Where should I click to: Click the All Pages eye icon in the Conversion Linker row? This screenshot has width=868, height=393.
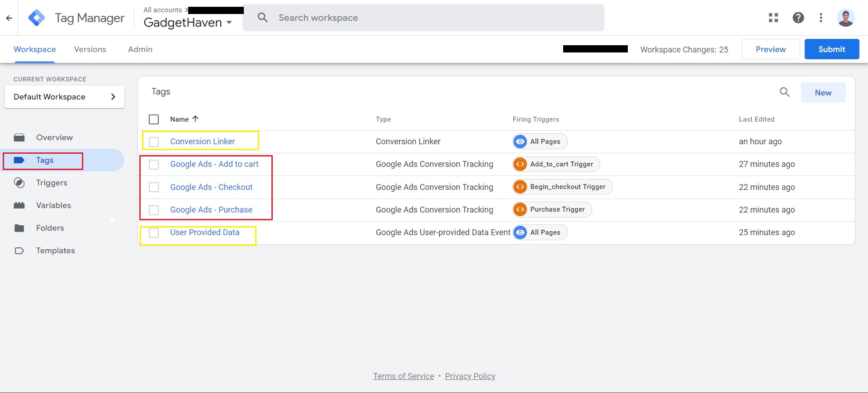521,142
